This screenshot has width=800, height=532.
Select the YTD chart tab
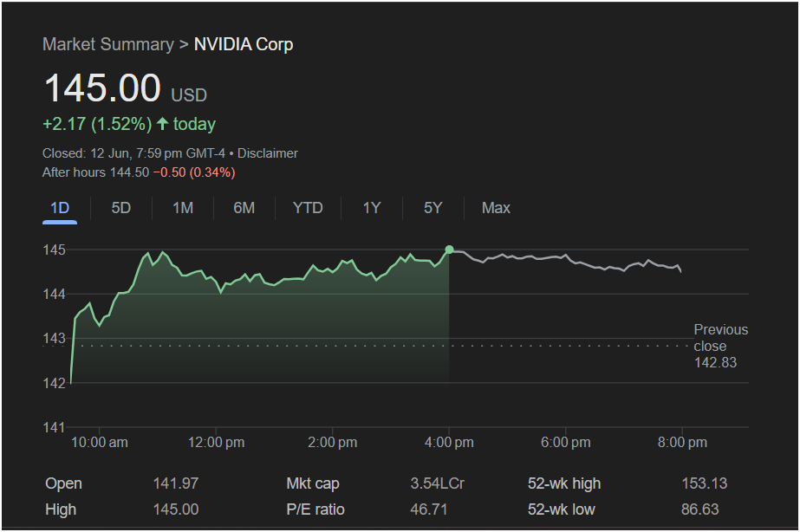click(x=308, y=208)
